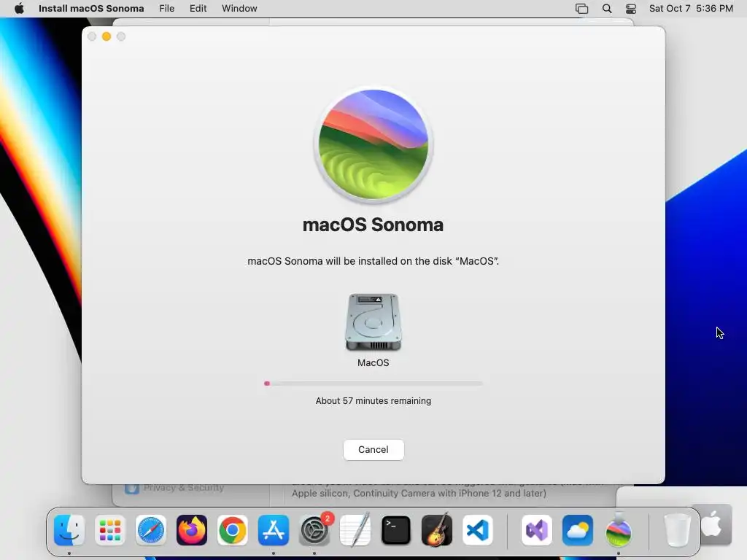Click the 'MacOS' disk label
The width and height of the screenshot is (747, 560).
click(373, 363)
